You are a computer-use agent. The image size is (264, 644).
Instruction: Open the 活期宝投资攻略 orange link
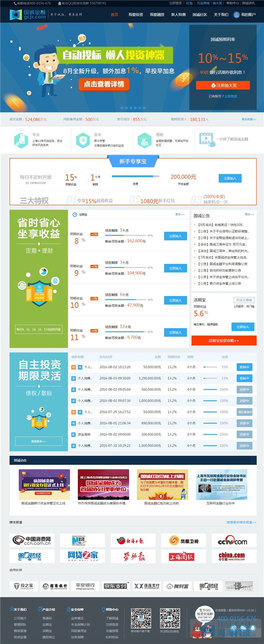[224, 341]
